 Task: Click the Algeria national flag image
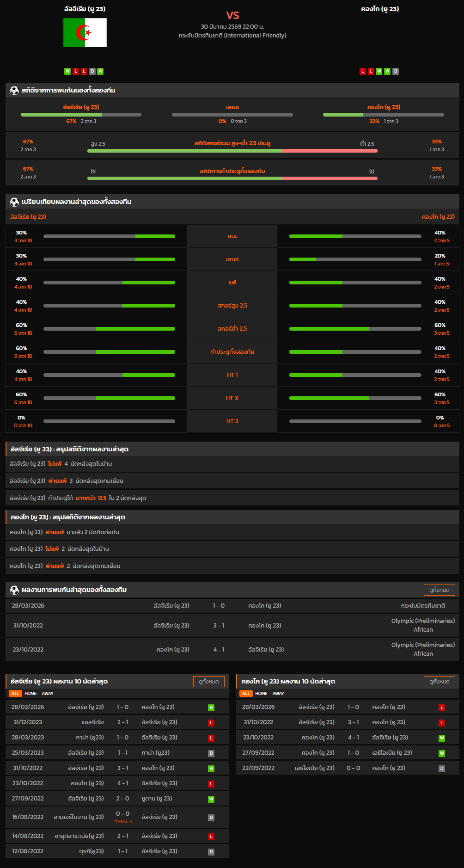tap(85, 33)
